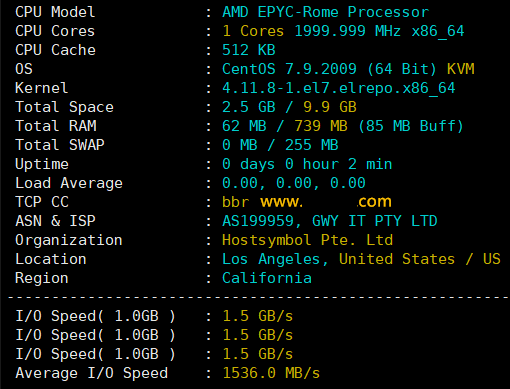
Task: Select the Average I/O Speed 1536.0 MB/s
Action: pos(271,373)
